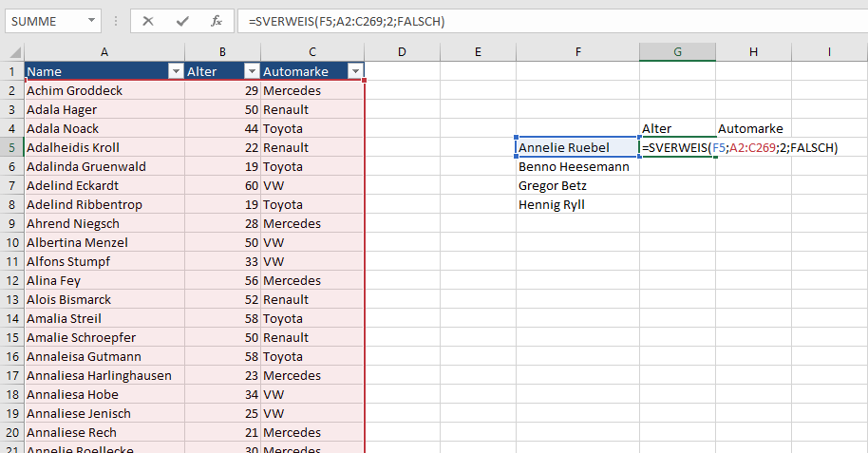Click the cell containing Amalie Schroepfer
Image resolution: width=868 pixels, height=453 pixels.
click(104, 338)
